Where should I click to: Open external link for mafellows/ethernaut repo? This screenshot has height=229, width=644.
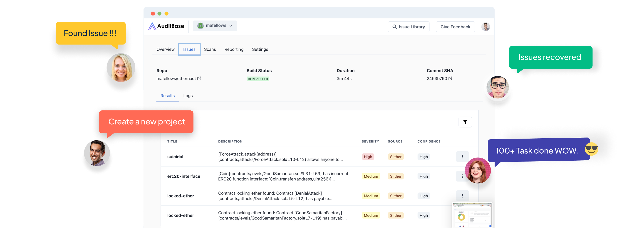199,78
